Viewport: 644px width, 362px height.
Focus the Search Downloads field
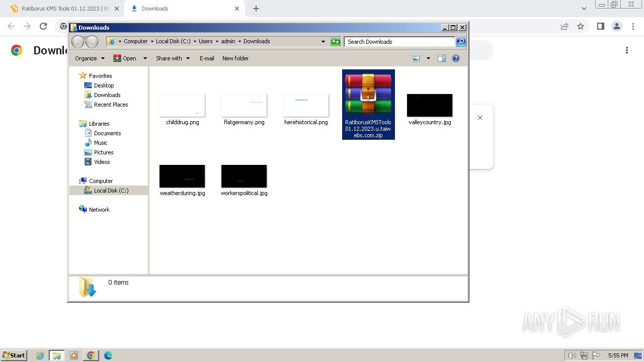coord(400,42)
